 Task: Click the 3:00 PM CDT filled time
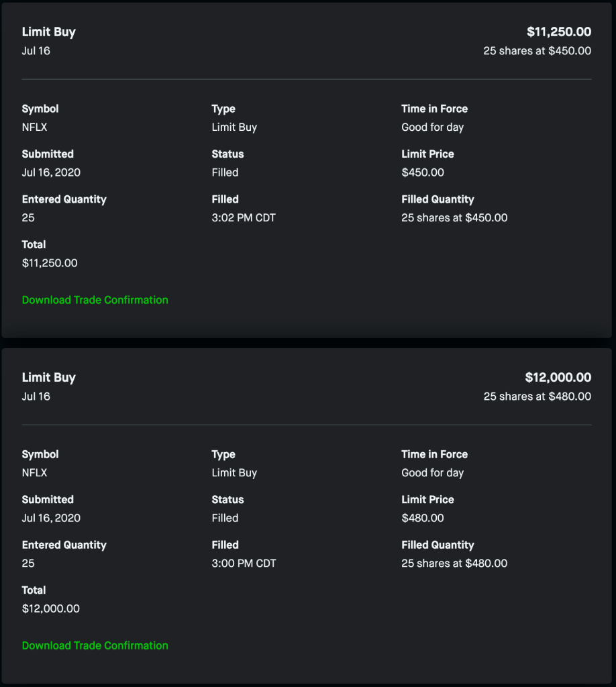pyautogui.click(x=244, y=564)
